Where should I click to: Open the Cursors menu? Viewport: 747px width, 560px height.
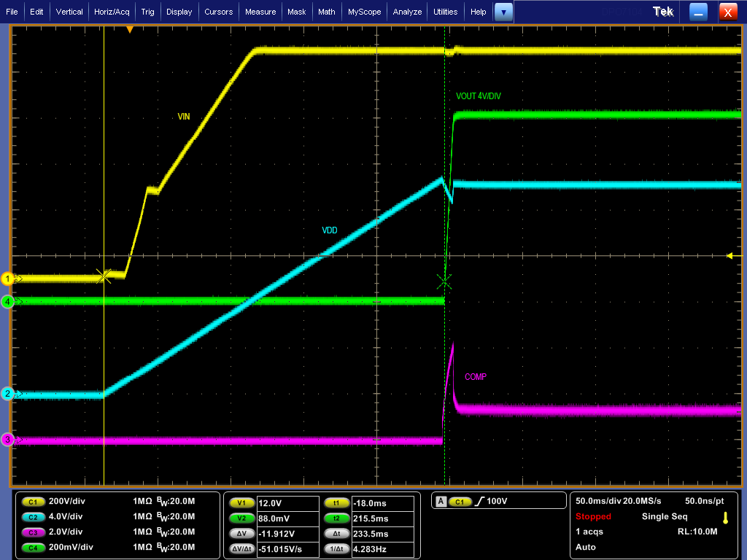pos(220,12)
